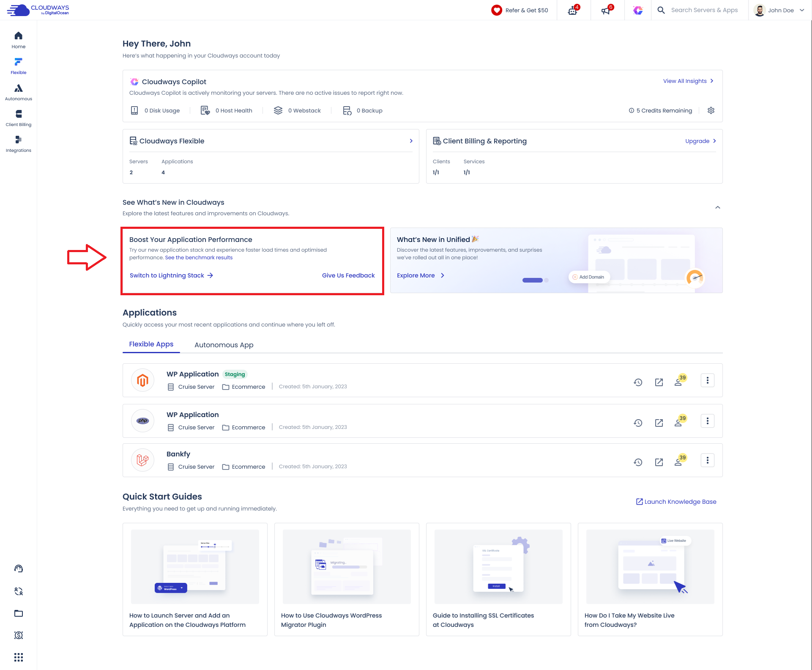Open history icon for the PHP WP Application
The width and height of the screenshot is (812, 670).
(638, 423)
